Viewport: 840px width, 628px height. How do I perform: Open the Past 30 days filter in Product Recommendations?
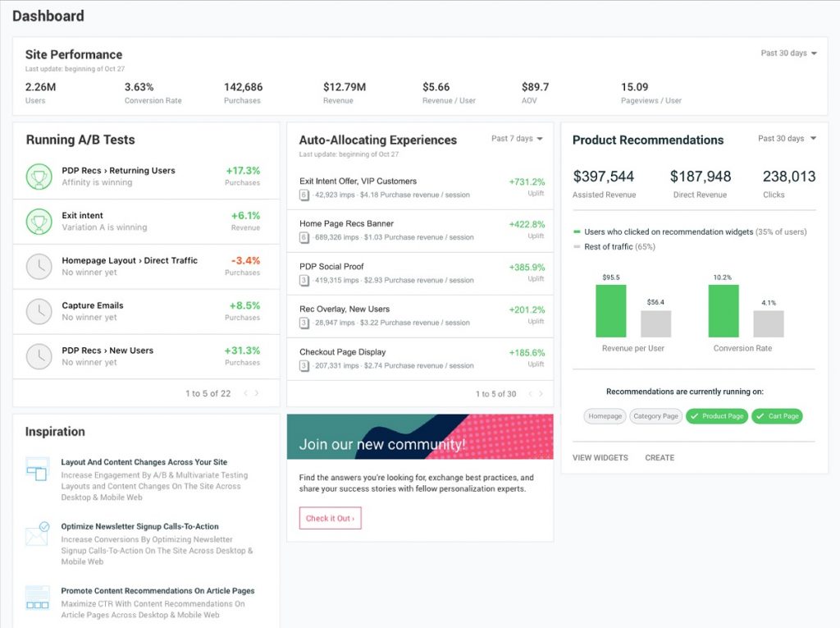point(786,139)
